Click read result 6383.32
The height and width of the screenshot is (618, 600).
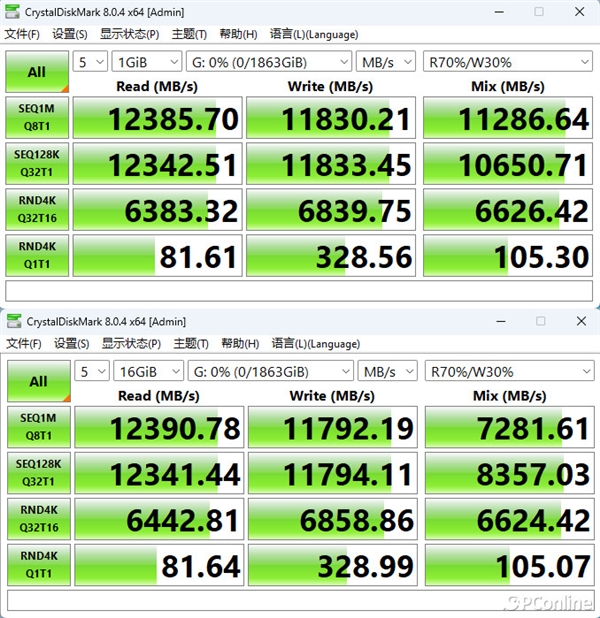(x=158, y=210)
